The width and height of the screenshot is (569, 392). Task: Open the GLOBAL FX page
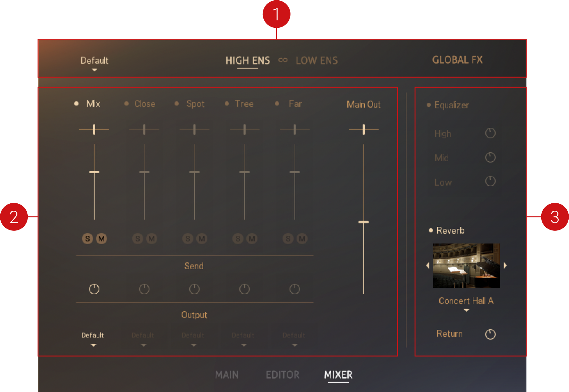pyautogui.click(x=457, y=60)
